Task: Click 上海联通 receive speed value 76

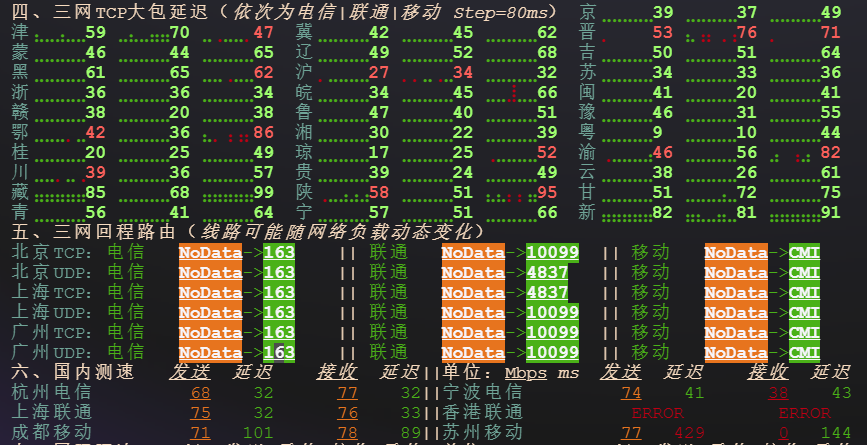Action: pos(347,413)
